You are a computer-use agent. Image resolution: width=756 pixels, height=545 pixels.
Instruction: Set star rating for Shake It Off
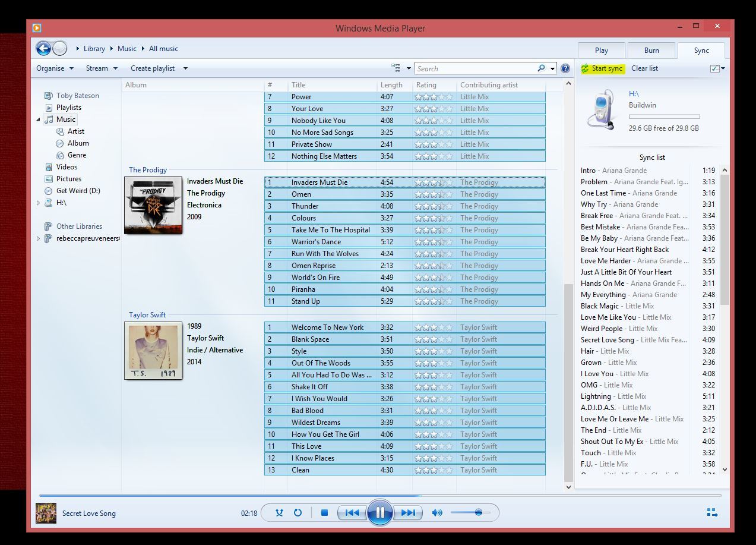tap(434, 387)
